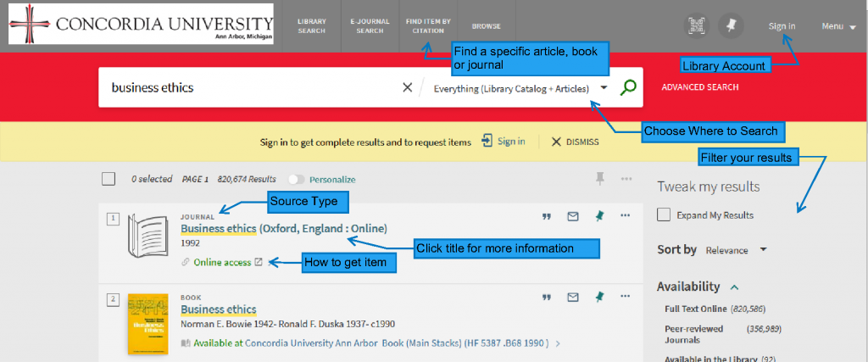This screenshot has height=362, width=868.
Task: Expand book availability details chevron
Action: tap(558, 343)
